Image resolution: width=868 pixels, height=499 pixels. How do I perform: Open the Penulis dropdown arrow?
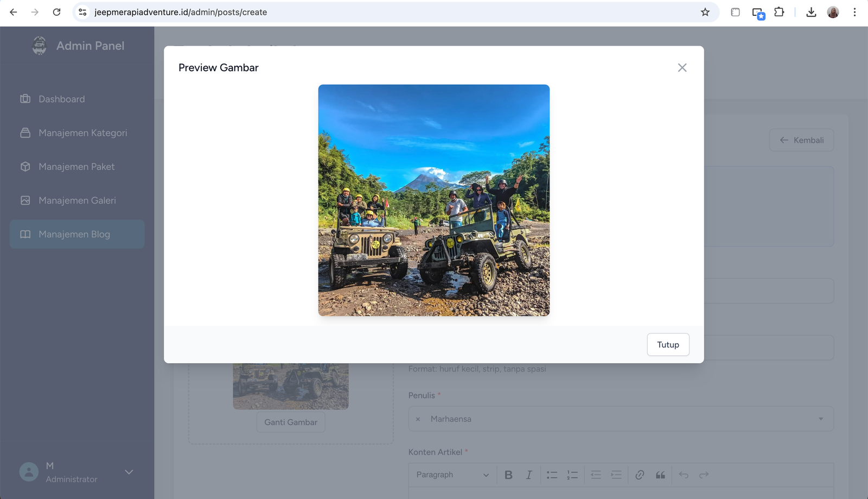click(x=820, y=419)
